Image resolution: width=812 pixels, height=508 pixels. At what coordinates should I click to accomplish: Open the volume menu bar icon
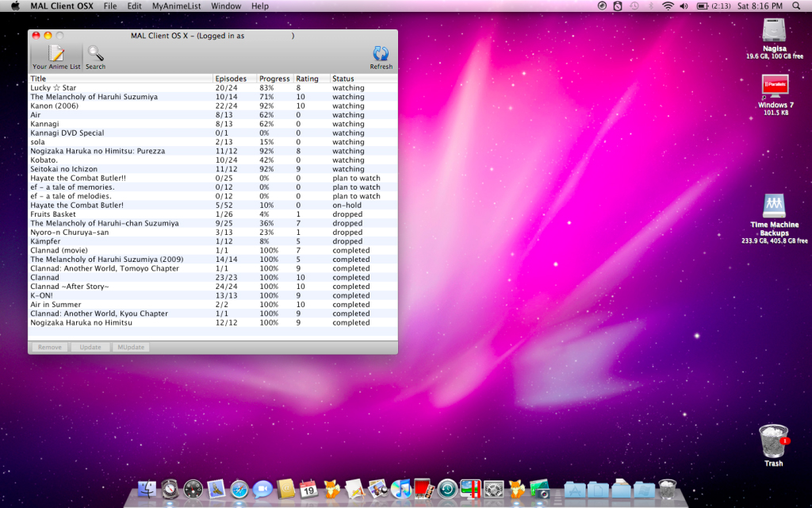click(x=684, y=6)
